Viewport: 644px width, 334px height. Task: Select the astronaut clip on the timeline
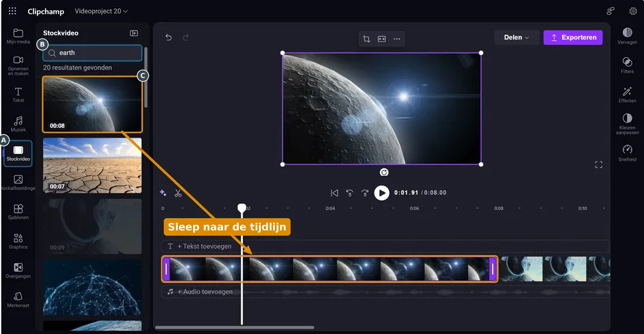555,269
